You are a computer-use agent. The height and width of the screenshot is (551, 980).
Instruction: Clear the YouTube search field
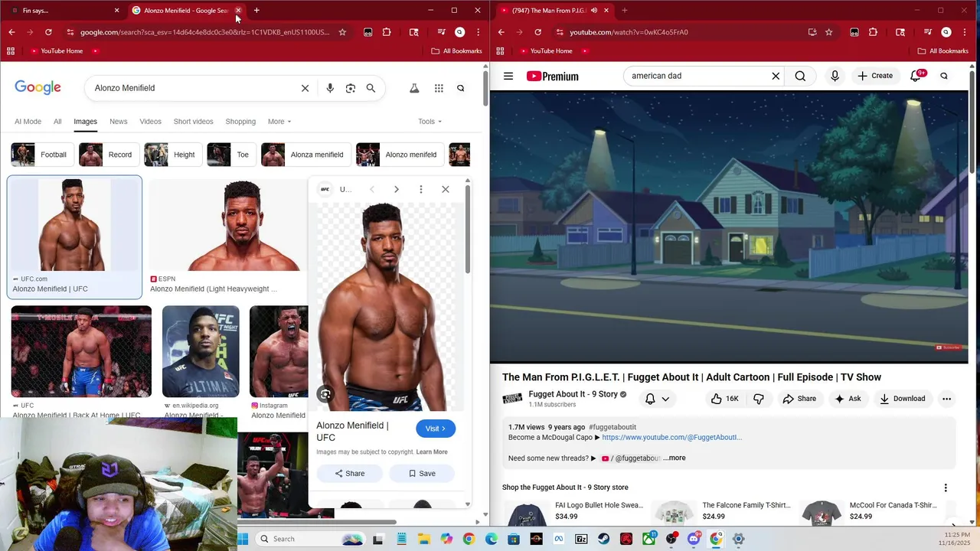776,76
